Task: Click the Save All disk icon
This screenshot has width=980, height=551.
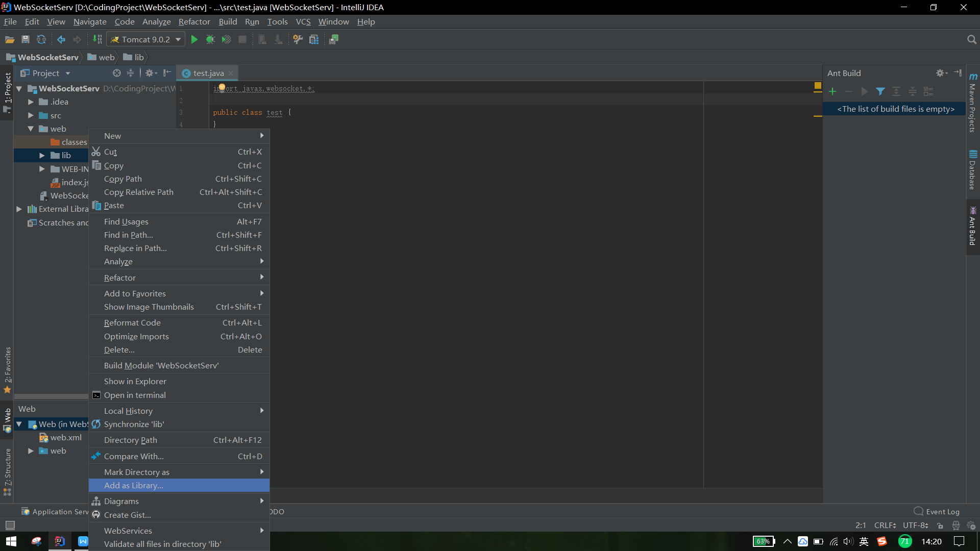Action: tap(26, 39)
